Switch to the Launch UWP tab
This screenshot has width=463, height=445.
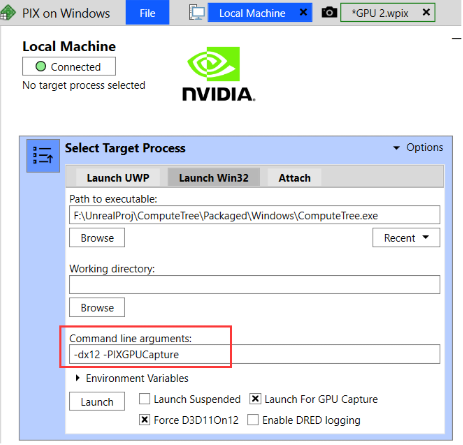click(x=118, y=178)
